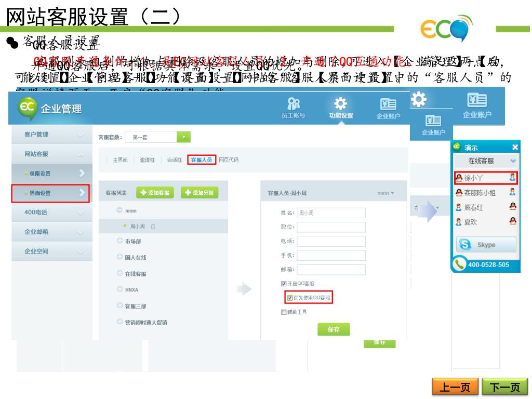Click the person avatar in 徐小丫 row
Screen dimensions: 532x399
[512, 177]
